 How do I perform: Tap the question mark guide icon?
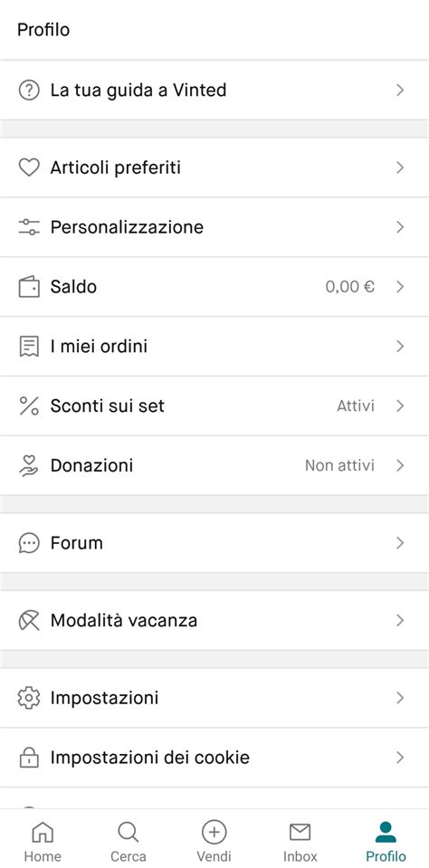pos(29,90)
